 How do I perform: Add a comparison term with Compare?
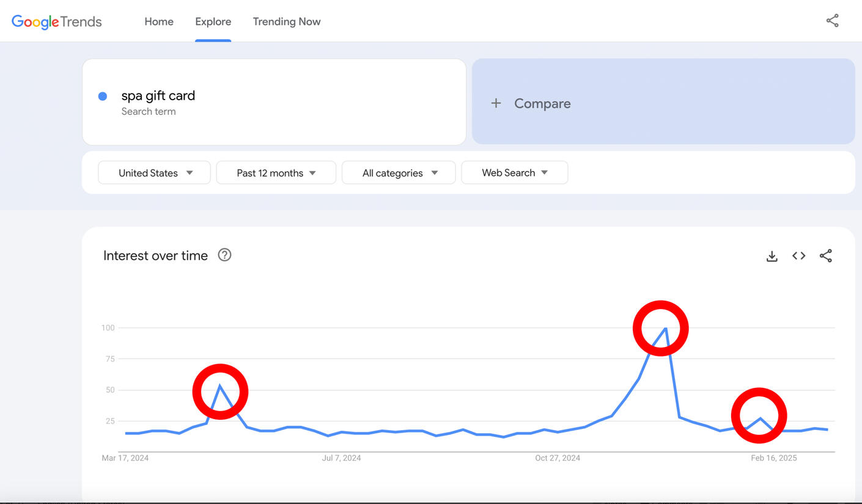tap(542, 103)
